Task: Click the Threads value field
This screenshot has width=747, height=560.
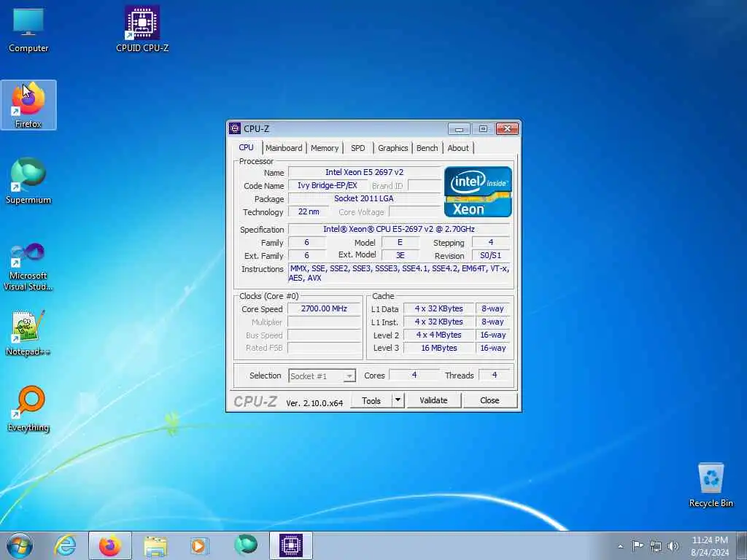Action: [x=494, y=376]
